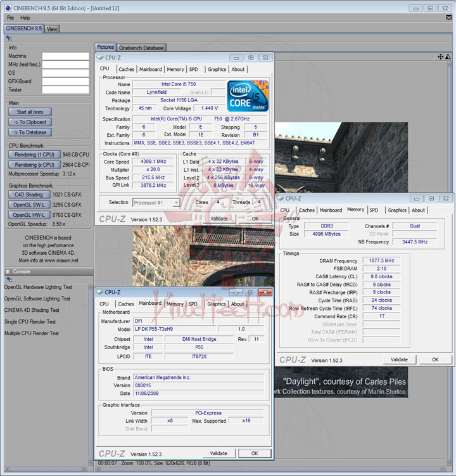The height and width of the screenshot is (476, 456).
Task: Open Memory tab in top CPU-Z window
Action: click(x=175, y=69)
